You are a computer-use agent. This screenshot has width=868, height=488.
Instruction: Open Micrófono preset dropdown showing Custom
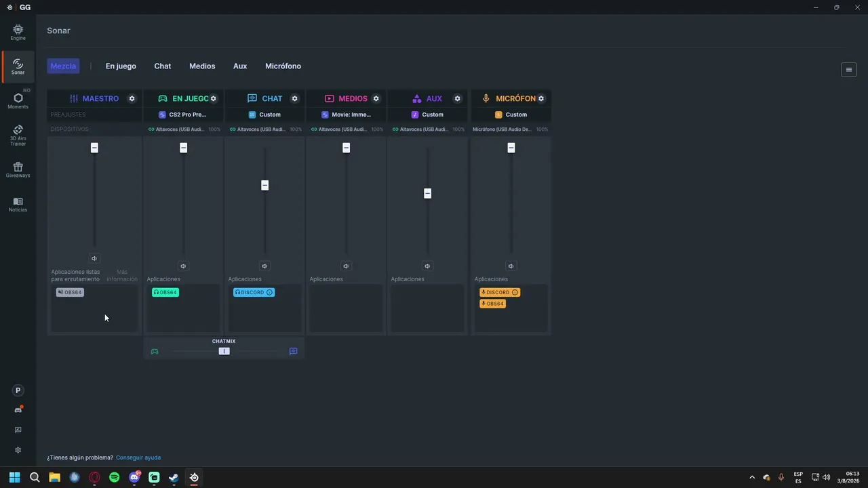pos(511,115)
